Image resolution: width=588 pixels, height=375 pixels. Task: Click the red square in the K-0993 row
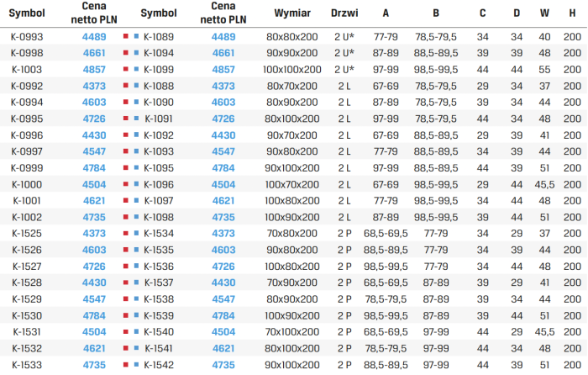click(x=126, y=36)
